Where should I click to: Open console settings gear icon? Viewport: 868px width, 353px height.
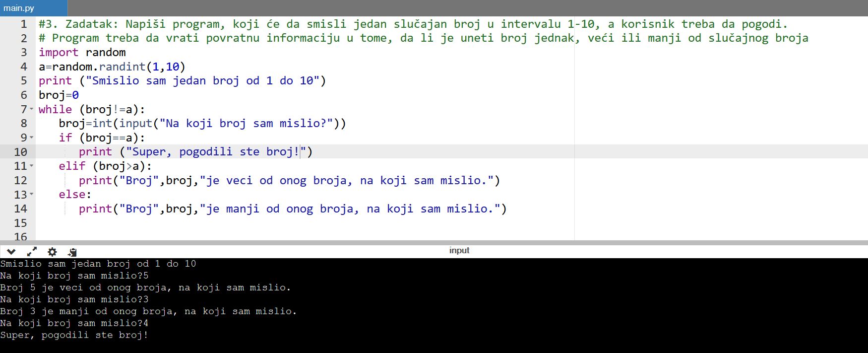coord(52,252)
